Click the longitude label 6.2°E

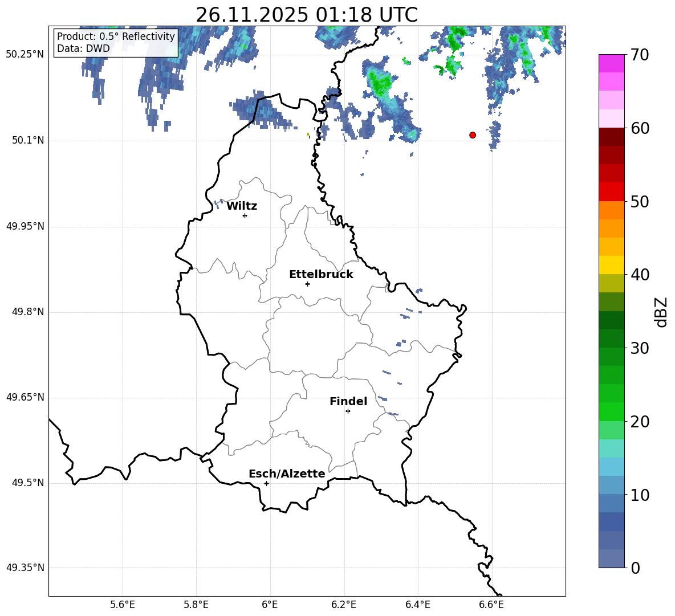[x=344, y=605]
